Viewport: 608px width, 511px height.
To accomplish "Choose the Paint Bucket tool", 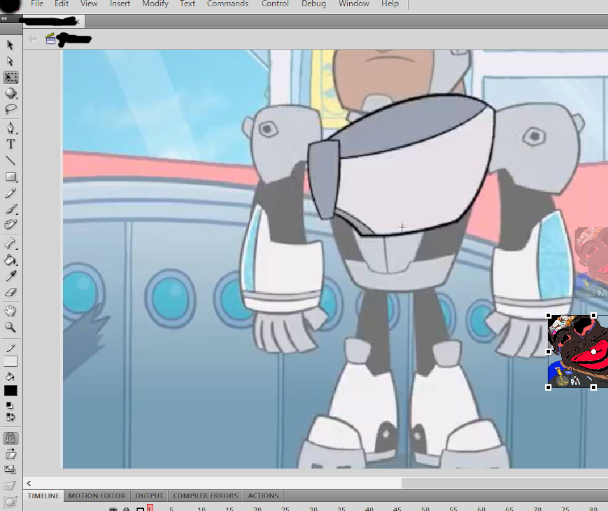I will coord(11,259).
